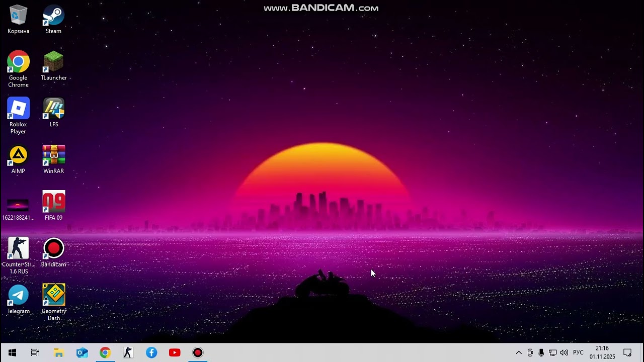The image size is (644, 362).
Task: Select the AIMP desktop shortcut
Action: pyautogui.click(x=18, y=159)
